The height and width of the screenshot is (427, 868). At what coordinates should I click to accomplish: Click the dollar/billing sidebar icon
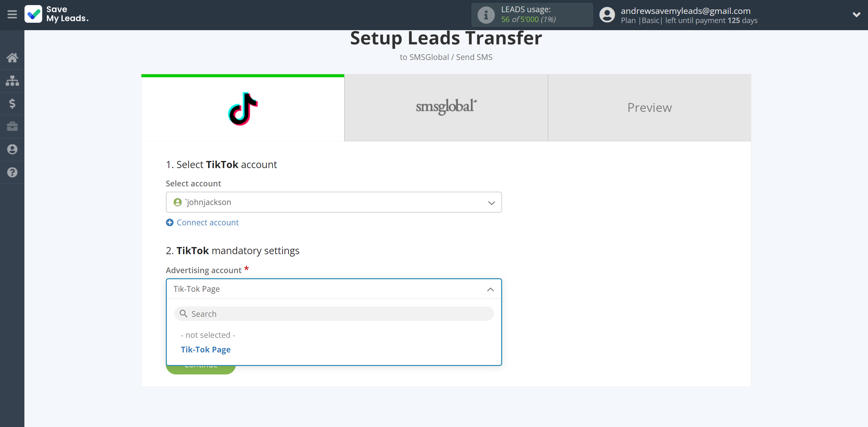tap(12, 103)
